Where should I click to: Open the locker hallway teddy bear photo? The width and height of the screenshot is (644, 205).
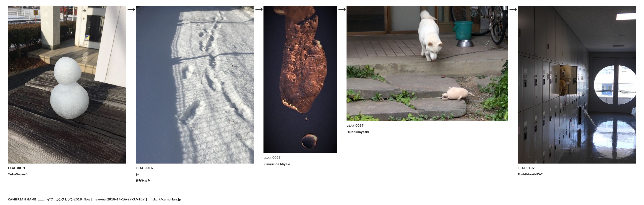click(577, 85)
